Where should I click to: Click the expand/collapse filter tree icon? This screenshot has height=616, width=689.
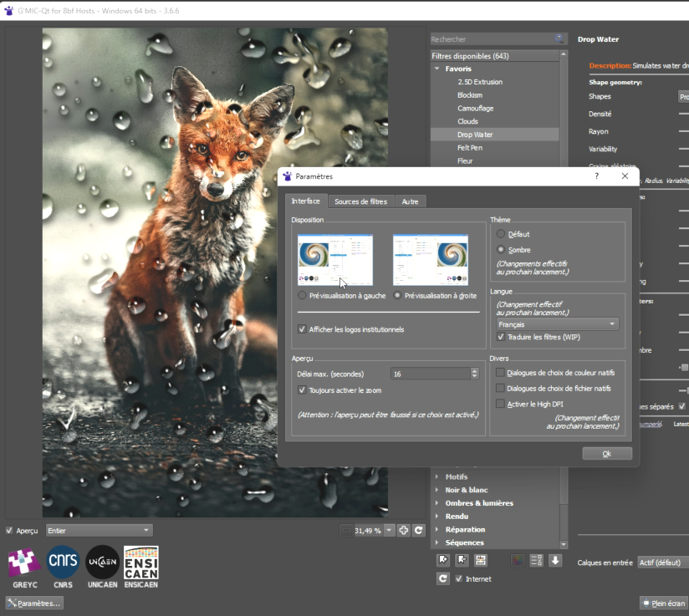(x=537, y=560)
